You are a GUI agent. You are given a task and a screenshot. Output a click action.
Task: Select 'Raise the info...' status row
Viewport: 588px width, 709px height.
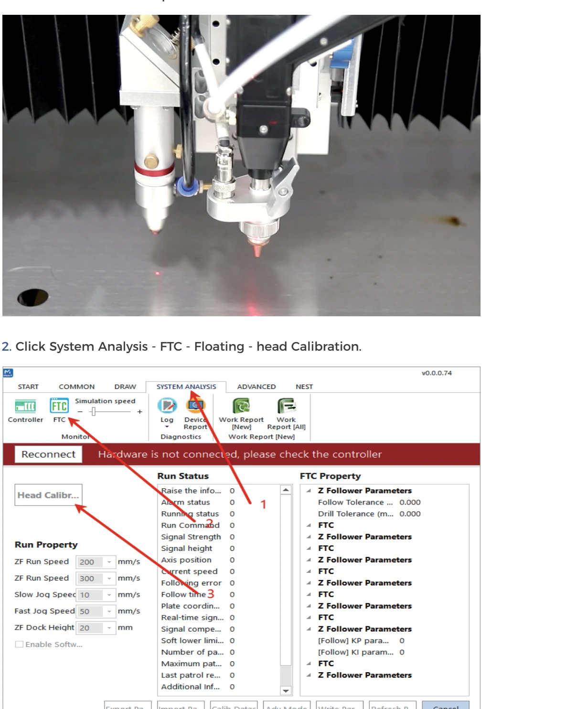click(x=218, y=491)
